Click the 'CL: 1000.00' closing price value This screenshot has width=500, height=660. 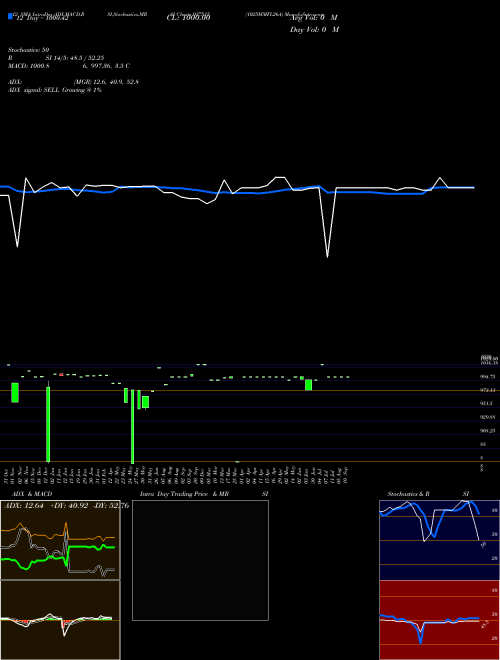click(x=189, y=18)
